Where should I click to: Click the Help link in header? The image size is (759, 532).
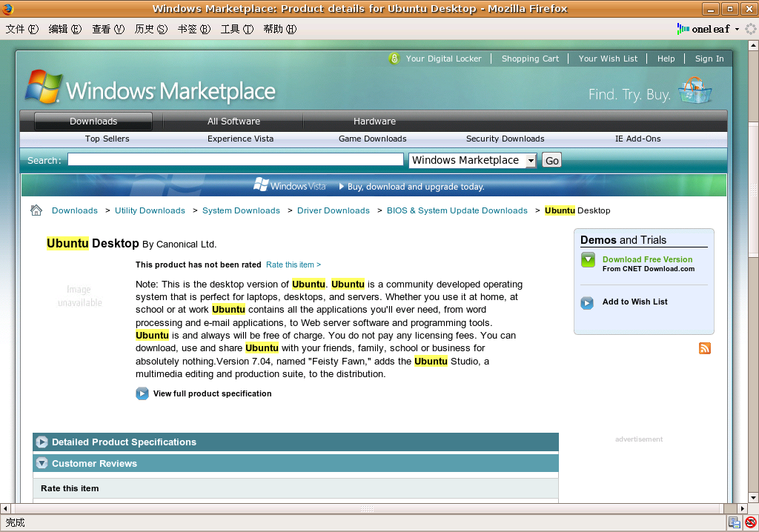[x=666, y=59]
